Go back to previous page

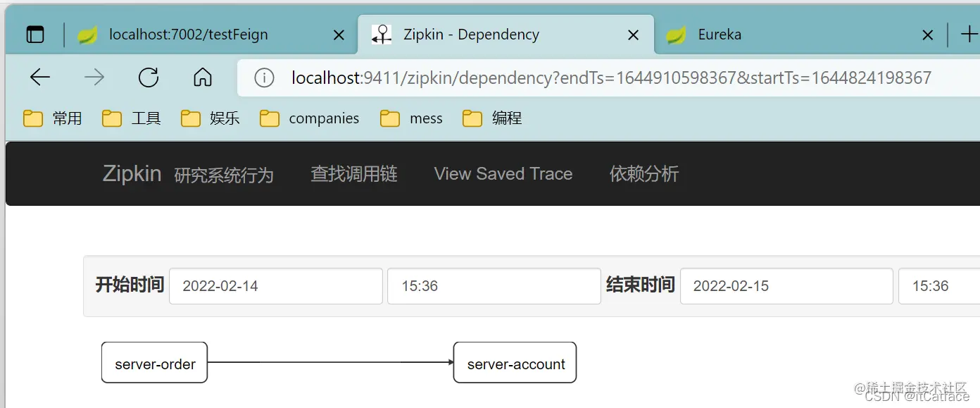[40, 78]
